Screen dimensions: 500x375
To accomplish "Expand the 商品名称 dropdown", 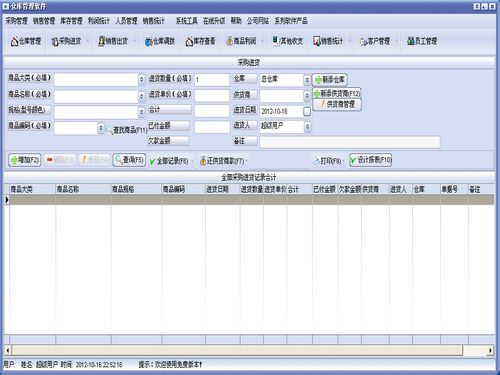I will (x=141, y=96).
